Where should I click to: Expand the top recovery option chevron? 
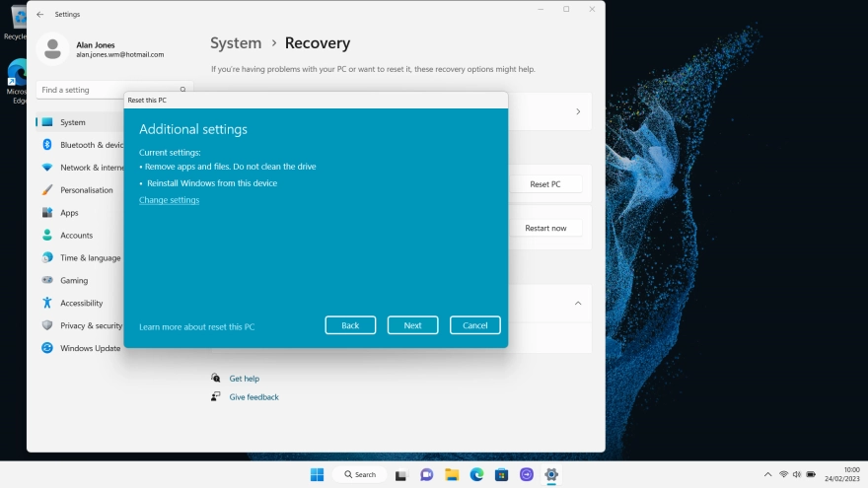[x=578, y=111]
